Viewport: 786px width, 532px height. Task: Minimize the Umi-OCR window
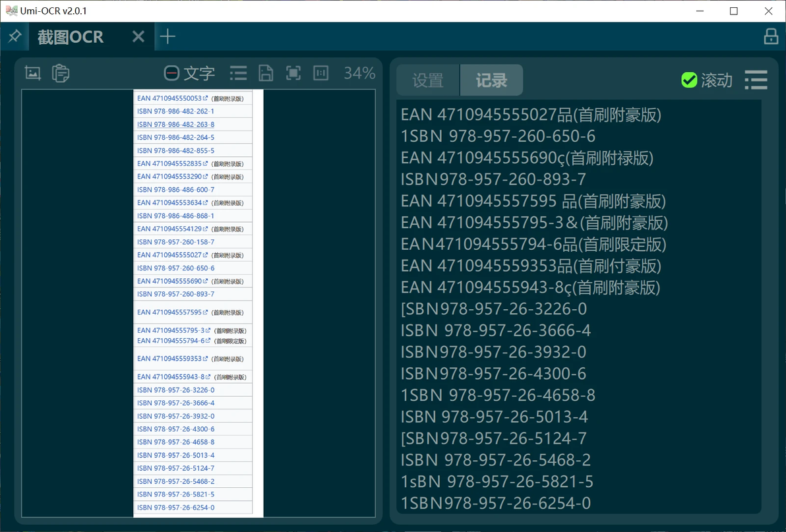click(700, 11)
